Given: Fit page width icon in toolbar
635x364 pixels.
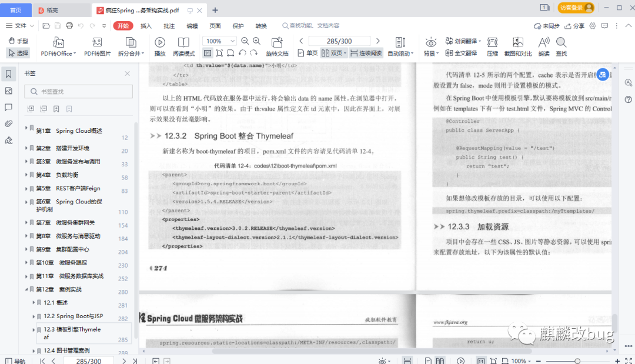Looking at the screenshot, I should click(230, 53).
